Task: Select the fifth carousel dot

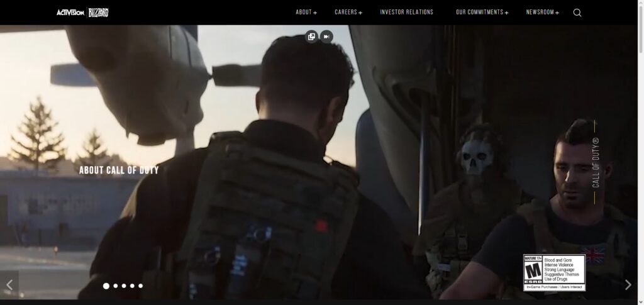Action: click(140, 286)
